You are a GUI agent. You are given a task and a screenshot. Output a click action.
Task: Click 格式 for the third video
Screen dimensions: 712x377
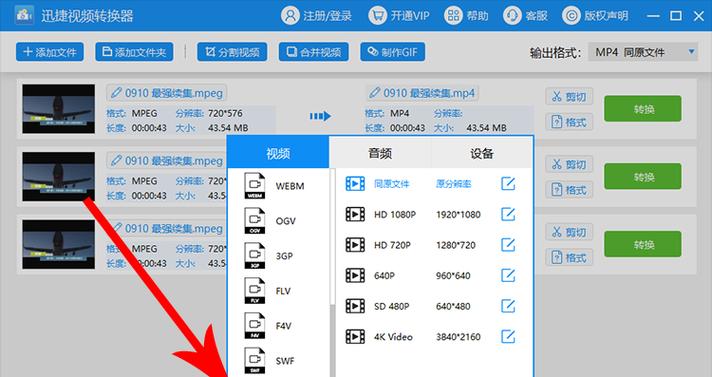click(569, 257)
